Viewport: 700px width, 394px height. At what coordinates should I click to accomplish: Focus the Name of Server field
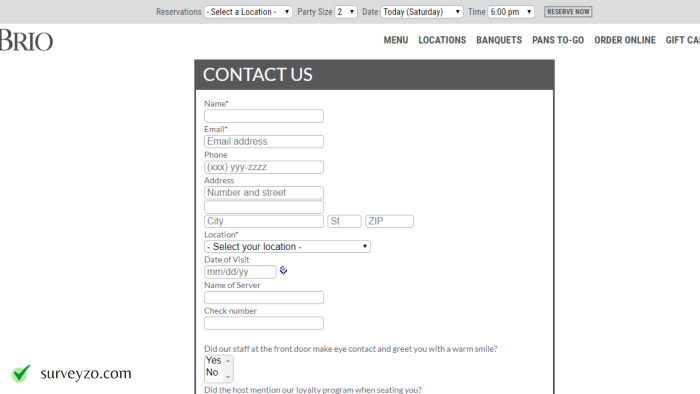264,298
